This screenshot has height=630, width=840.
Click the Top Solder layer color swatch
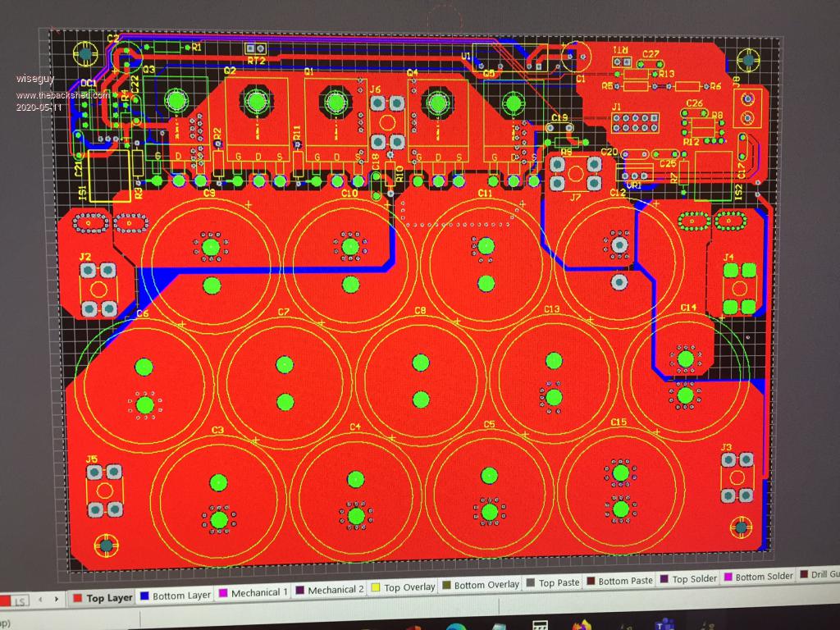(664, 579)
